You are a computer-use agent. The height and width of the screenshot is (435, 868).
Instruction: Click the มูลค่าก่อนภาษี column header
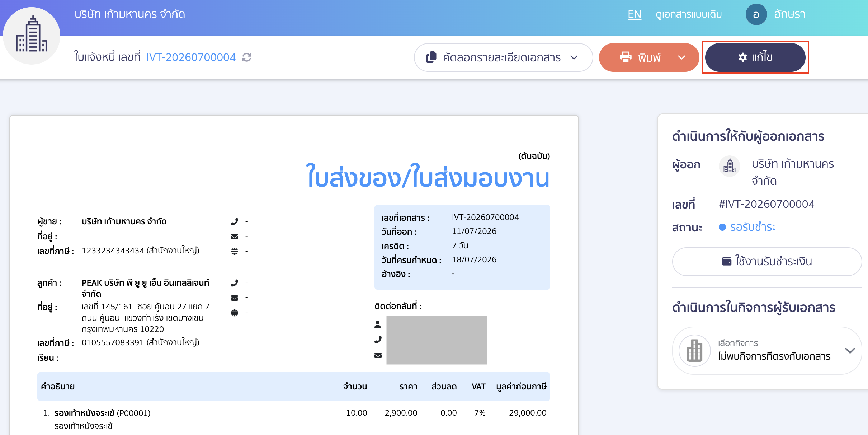[x=521, y=387]
